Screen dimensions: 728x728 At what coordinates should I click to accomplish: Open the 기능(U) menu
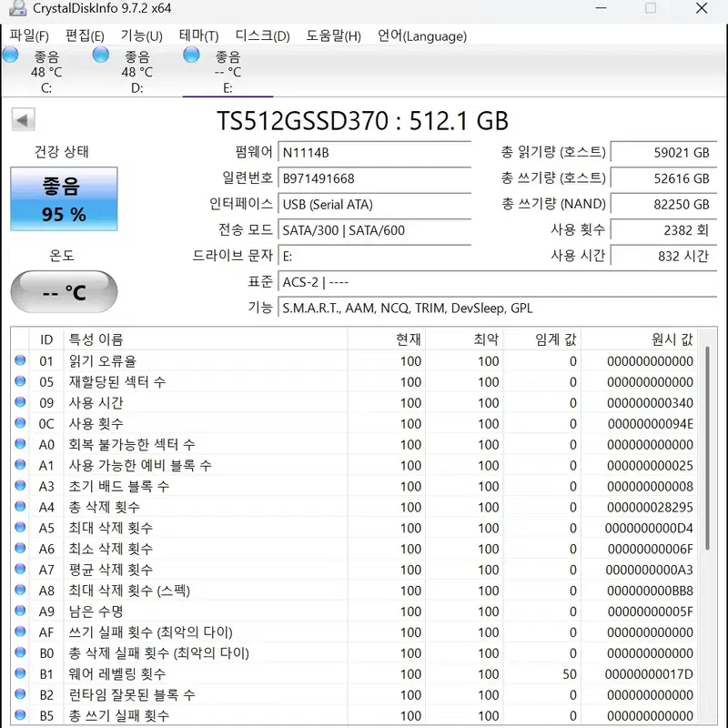141,35
